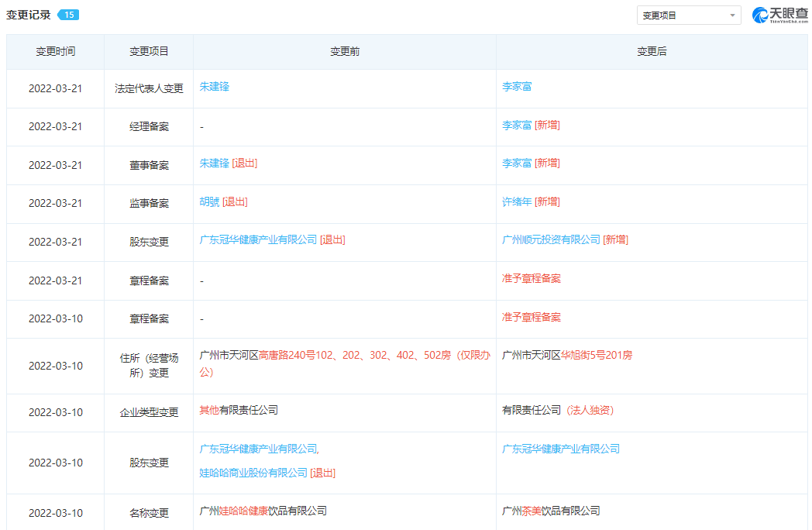
Task: Select 准予章程备案 in 2022-03-21 row
Action: (x=532, y=279)
